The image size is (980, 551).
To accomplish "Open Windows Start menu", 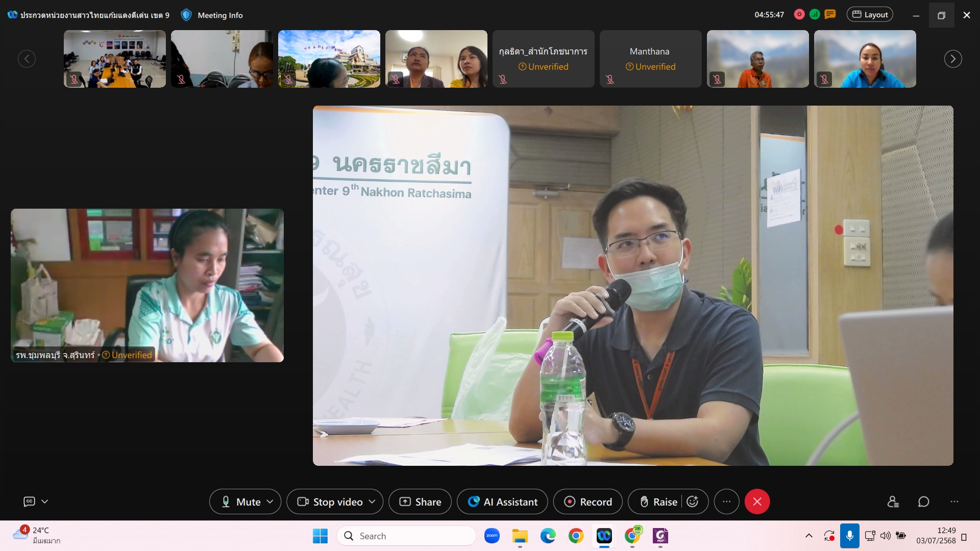I will coord(320,536).
